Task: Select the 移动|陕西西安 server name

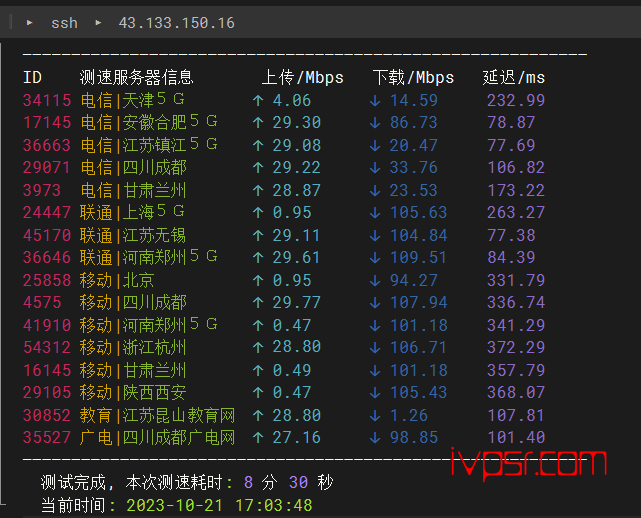Action: click(x=133, y=392)
